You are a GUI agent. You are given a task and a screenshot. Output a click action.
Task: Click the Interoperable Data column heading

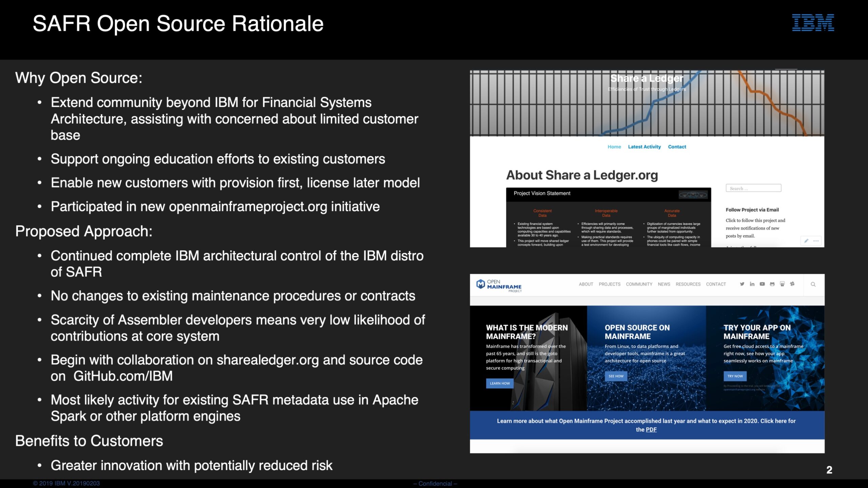606,213
